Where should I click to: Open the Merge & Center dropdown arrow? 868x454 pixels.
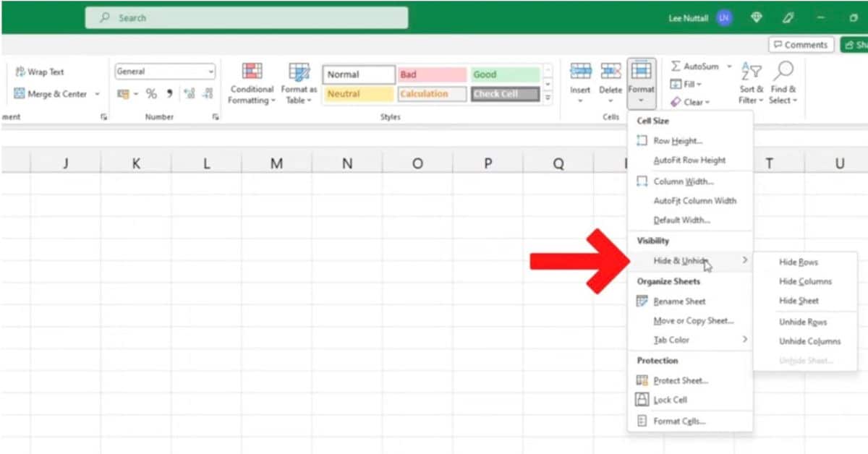pos(97,94)
